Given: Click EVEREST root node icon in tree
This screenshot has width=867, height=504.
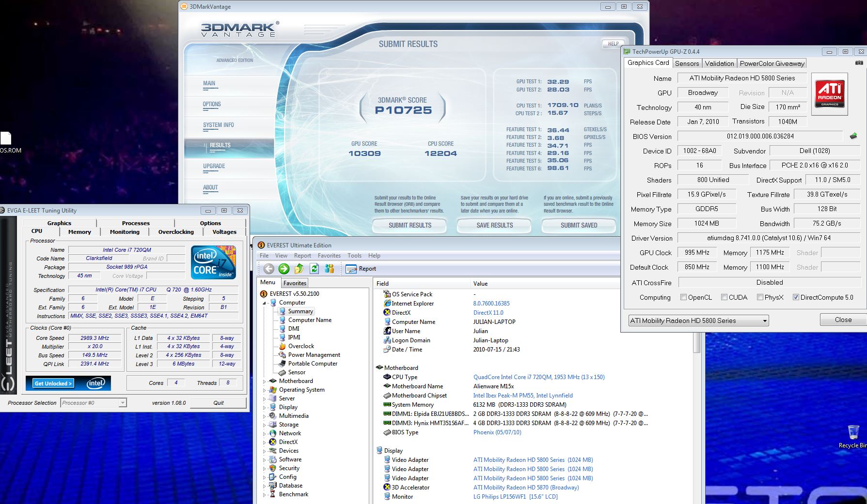Looking at the screenshot, I should point(264,294).
